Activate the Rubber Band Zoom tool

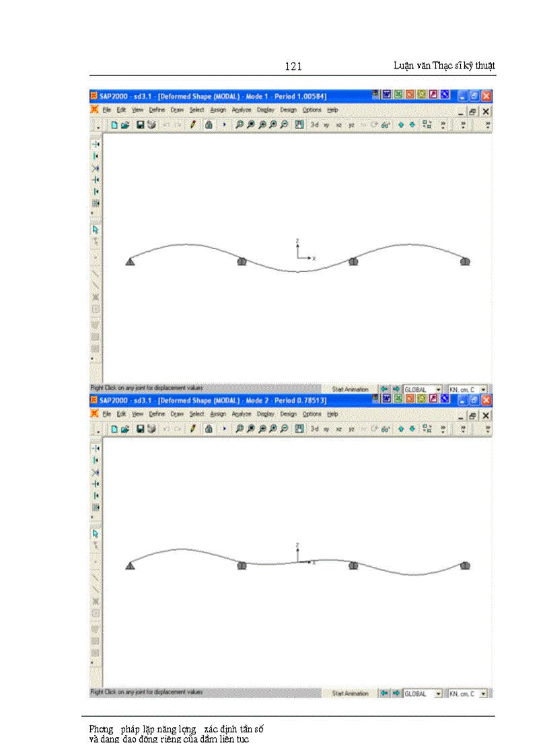click(242, 125)
